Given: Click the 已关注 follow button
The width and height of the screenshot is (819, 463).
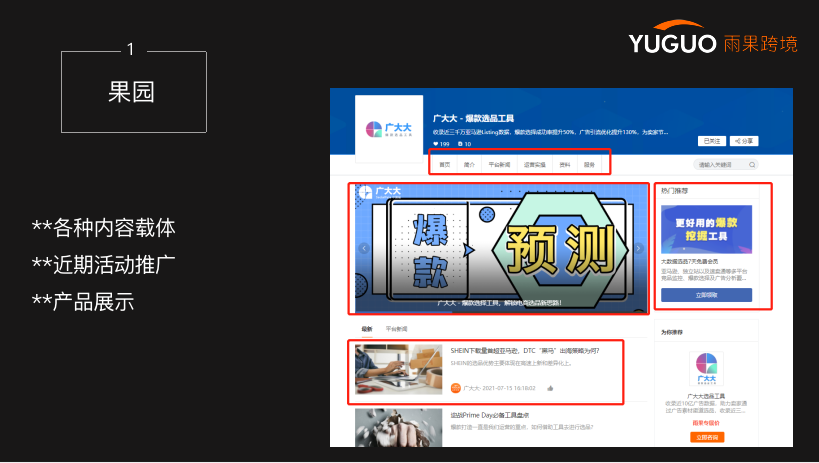Looking at the screenshot, I should click(x=711, y=141).
